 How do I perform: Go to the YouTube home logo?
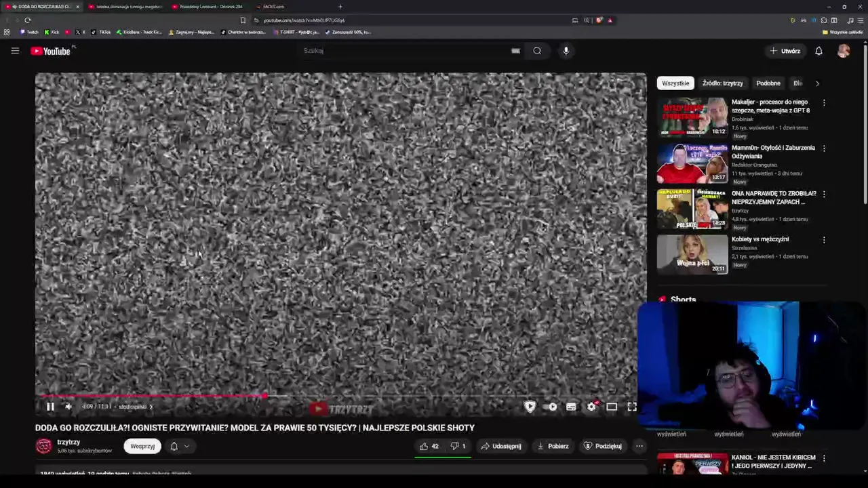pos(50,51)
